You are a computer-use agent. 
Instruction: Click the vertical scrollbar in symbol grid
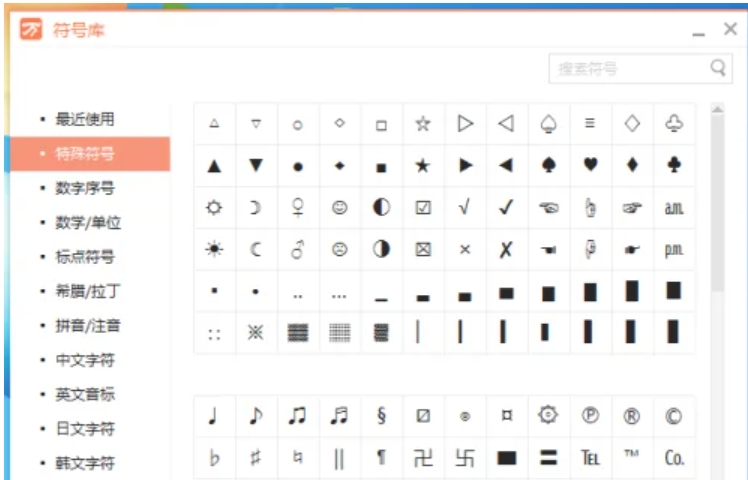716,200
